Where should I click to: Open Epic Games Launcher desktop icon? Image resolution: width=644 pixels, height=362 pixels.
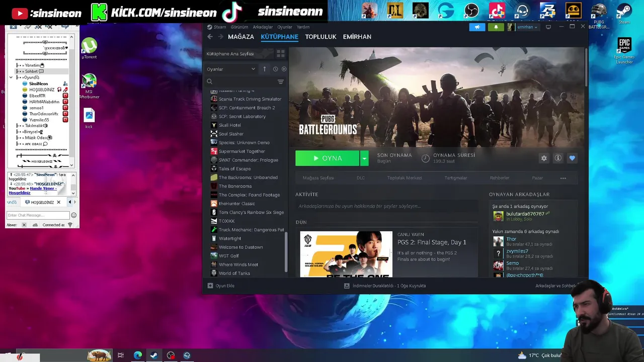624,50
